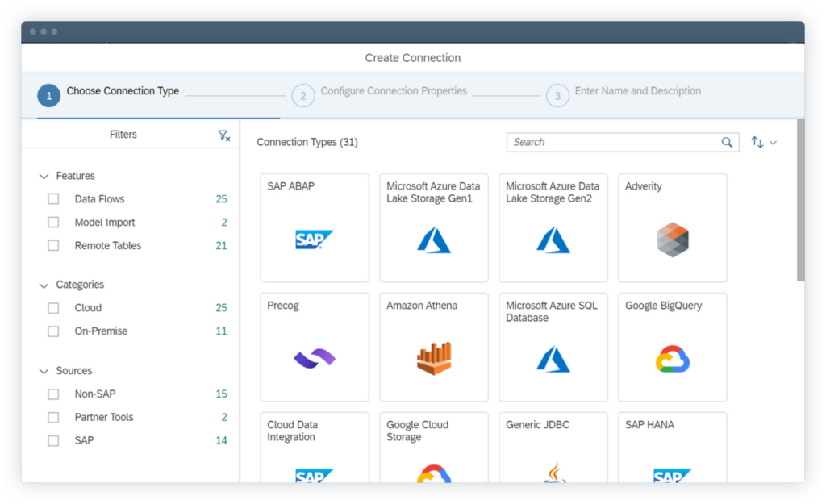Collapse the Features filter section
Viewport: 826px width, 504px height.
click(44, 175)
